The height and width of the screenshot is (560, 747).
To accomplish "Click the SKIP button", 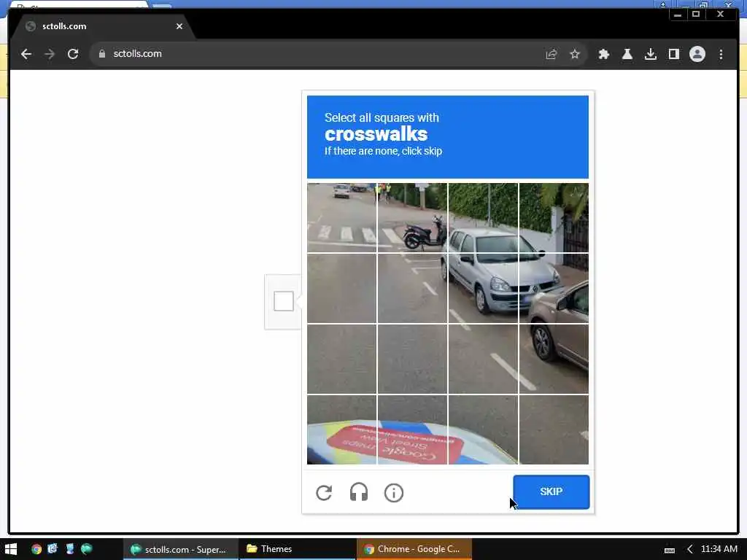I will pyautogui.click(x=551, y=491).
